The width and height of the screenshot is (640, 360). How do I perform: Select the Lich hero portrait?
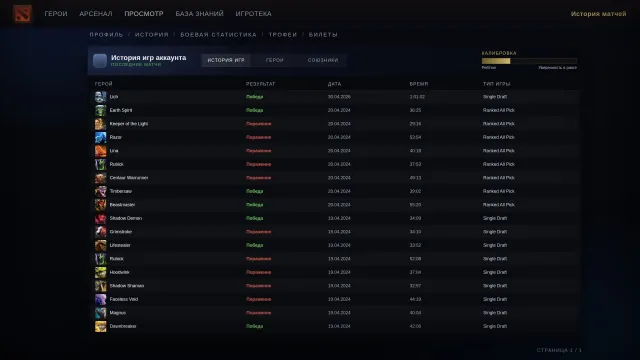pos(100,97)
